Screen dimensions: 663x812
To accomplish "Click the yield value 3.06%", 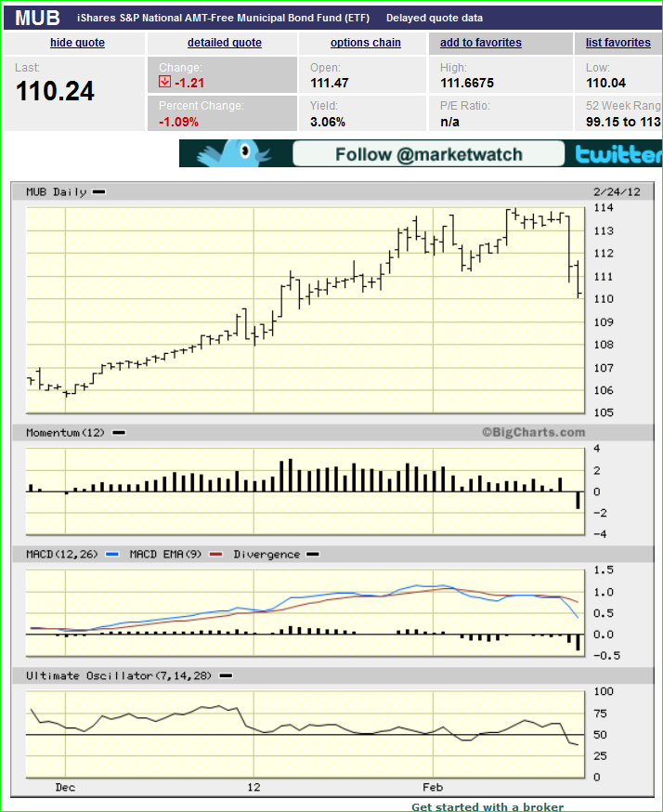I will [x=328, y=123].
